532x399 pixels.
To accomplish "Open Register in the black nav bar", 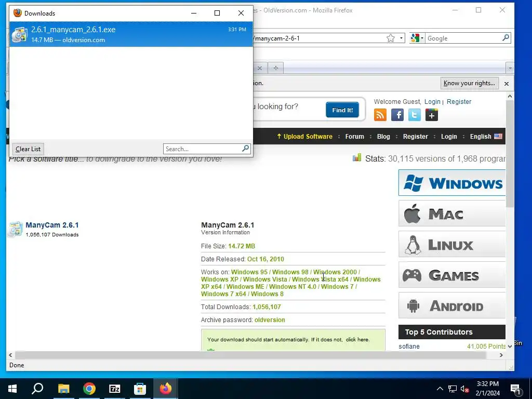I will click(415, 137).
